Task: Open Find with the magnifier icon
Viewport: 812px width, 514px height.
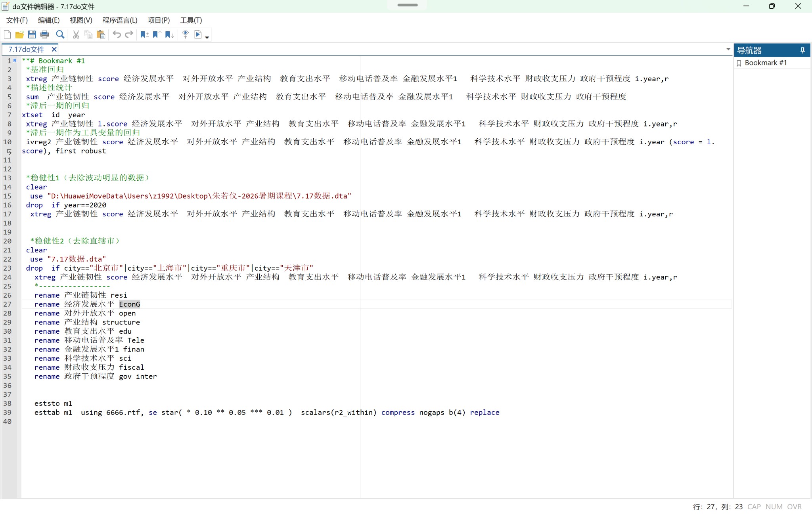Action: pyautogui.click(x=60, y=34)
